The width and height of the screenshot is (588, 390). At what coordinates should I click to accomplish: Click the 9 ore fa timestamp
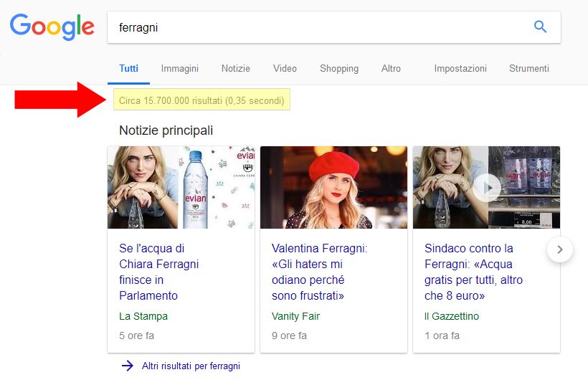[289, 336]
